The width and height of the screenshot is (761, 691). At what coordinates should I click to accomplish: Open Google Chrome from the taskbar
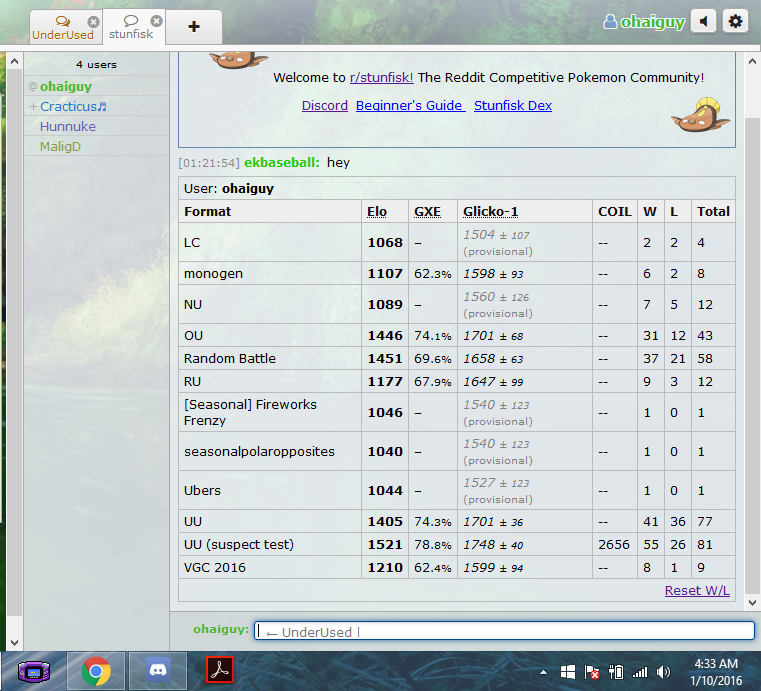click(x=96, y=671)
